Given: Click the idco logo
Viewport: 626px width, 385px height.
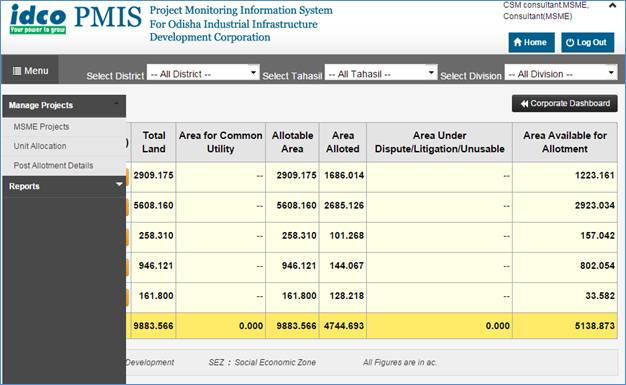Looking at the screenshot, I should point(38,19).
